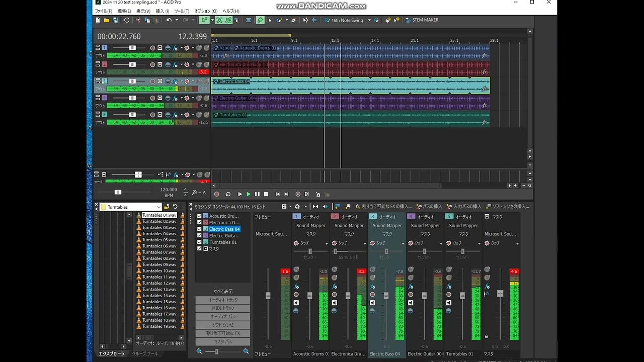The image size is (644, 362).
Task: Open the explorer folder dropdown showing Turntables
Action: pyautogui.click(x=158, y=207)
